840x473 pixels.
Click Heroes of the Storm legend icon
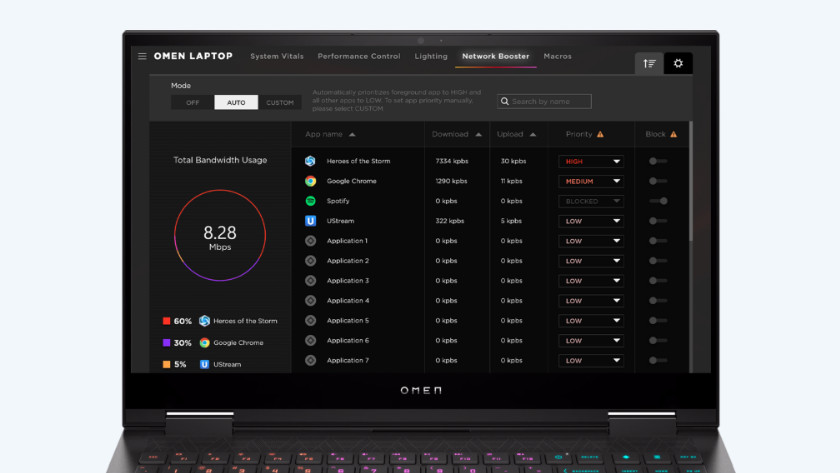pos(204,321)
